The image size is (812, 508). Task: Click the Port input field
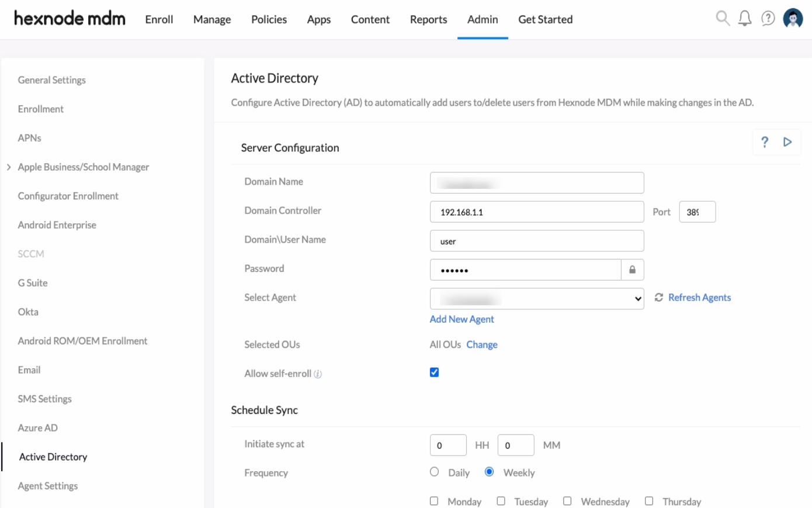698,212
